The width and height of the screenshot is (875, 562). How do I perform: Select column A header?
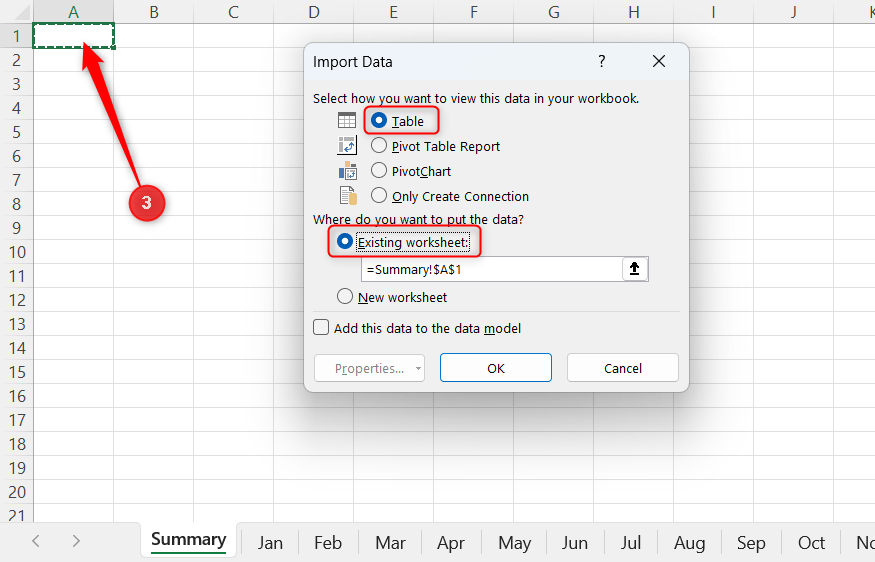(x=74, y=12)
